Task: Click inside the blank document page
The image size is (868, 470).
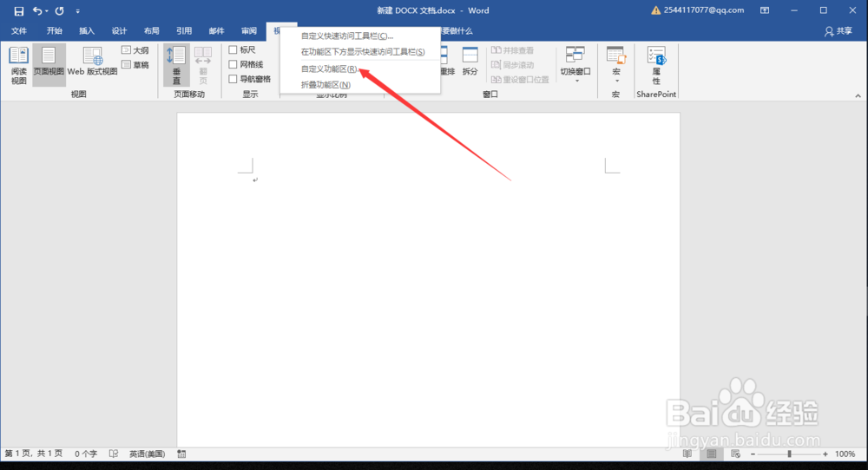Action: coord(428,279)
